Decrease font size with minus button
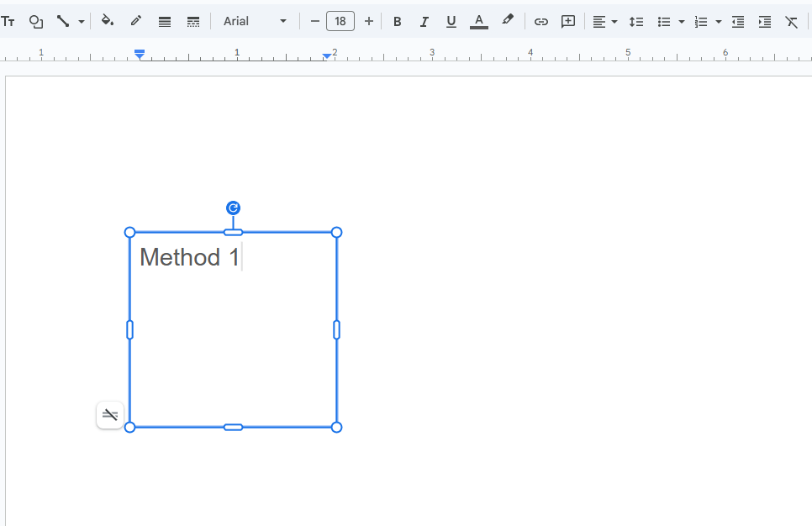 [315, 22]
